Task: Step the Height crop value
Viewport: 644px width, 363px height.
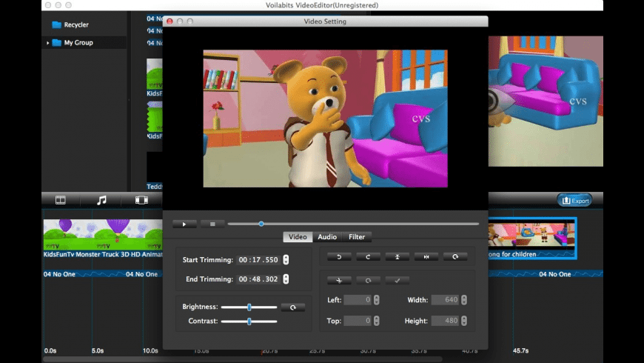Action: click(x=463, y=321)
